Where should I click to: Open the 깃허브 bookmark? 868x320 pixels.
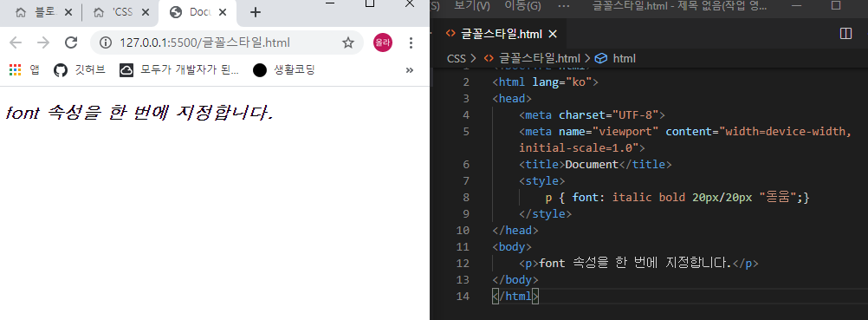(x=80, y=70)
